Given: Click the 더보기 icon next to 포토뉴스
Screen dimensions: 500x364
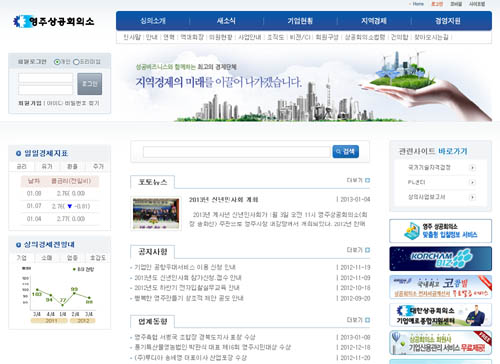Looking at the screenshot, I should 367,180.
